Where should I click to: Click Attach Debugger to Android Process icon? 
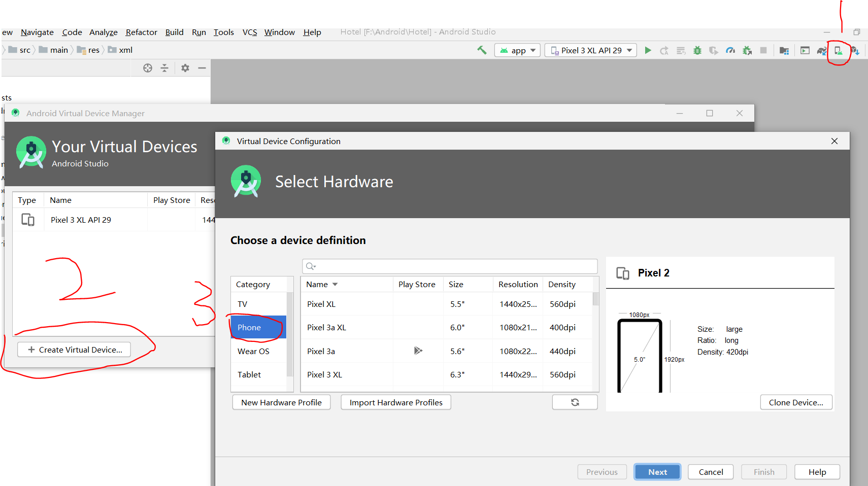click(747, 50)
